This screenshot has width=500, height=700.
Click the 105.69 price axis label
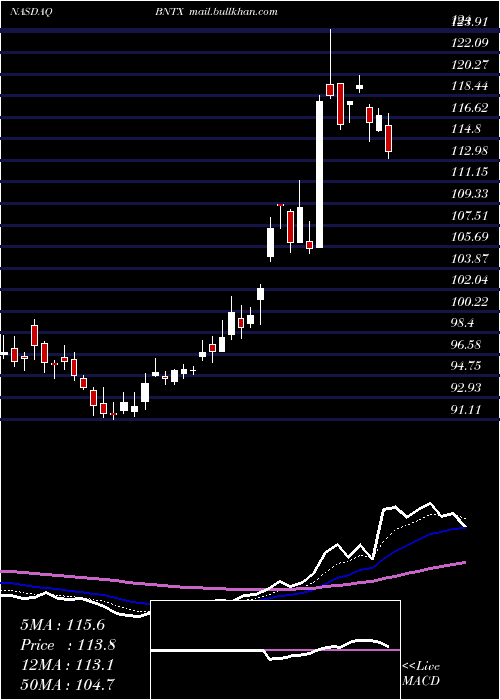469,237
